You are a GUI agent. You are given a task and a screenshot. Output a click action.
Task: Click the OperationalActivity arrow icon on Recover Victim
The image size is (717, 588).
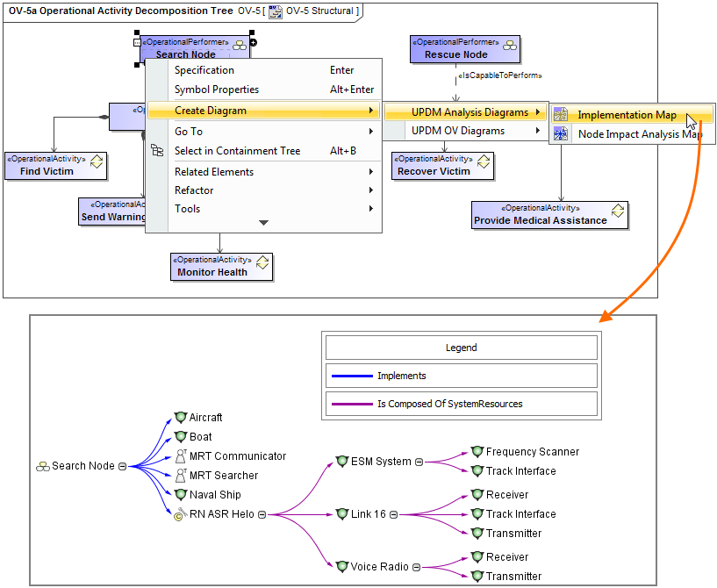pos(483,160)
